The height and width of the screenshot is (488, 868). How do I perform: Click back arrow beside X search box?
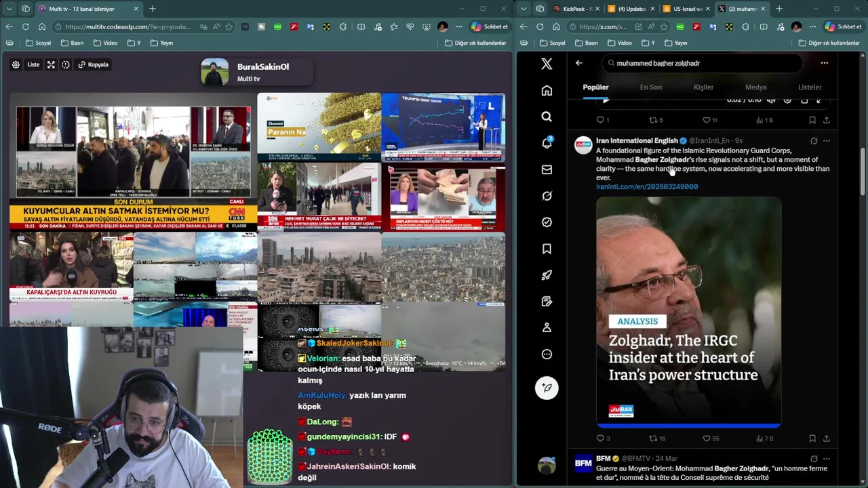(578, 63)
